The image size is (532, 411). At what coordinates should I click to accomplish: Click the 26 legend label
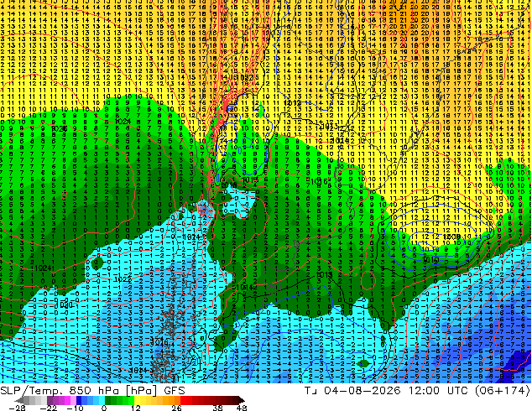pyautogui.click(x=176, y=408)
